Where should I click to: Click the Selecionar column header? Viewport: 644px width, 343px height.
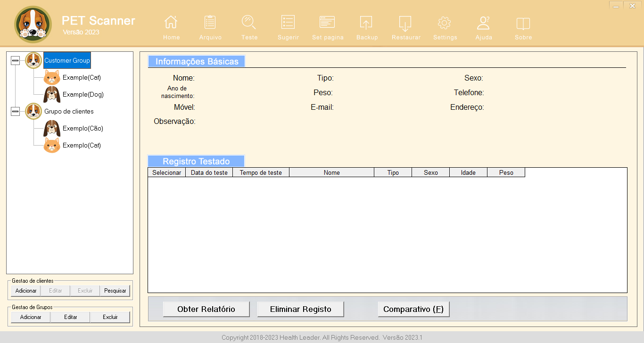click(x=166, y=172)
